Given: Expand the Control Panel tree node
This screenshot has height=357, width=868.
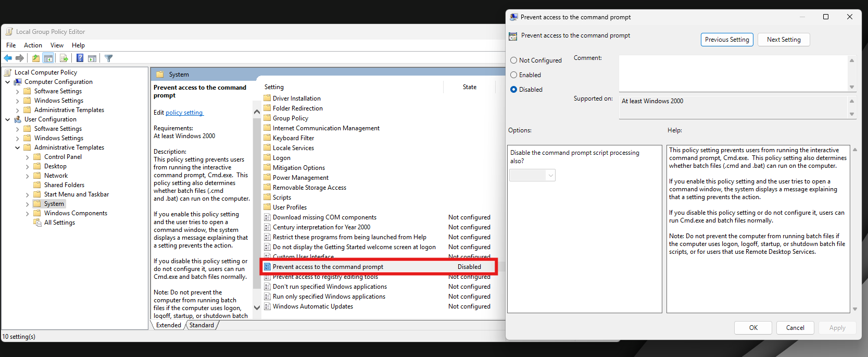Looking at the screenshot, I should [x=28, y=157].
